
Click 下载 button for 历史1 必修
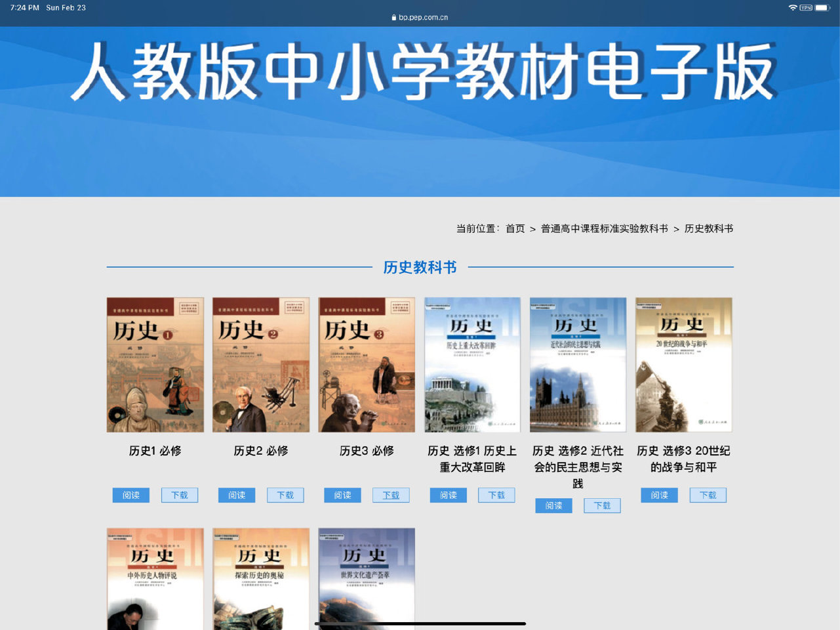click(x=180, y=495)
